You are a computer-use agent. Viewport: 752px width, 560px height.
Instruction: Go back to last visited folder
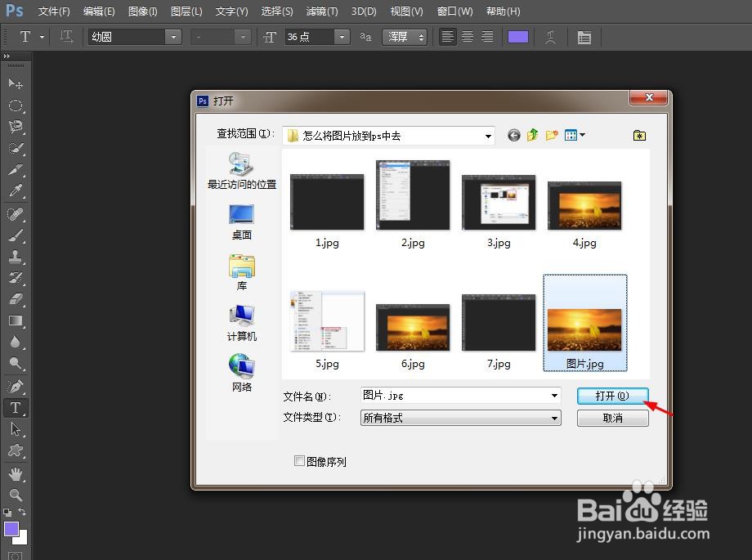513,136
